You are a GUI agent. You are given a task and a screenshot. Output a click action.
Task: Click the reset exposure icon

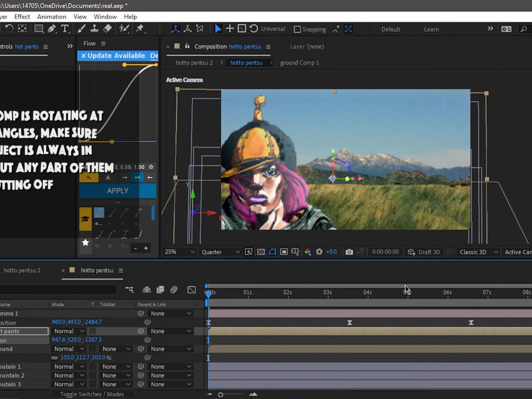click(x=319, y=252)
